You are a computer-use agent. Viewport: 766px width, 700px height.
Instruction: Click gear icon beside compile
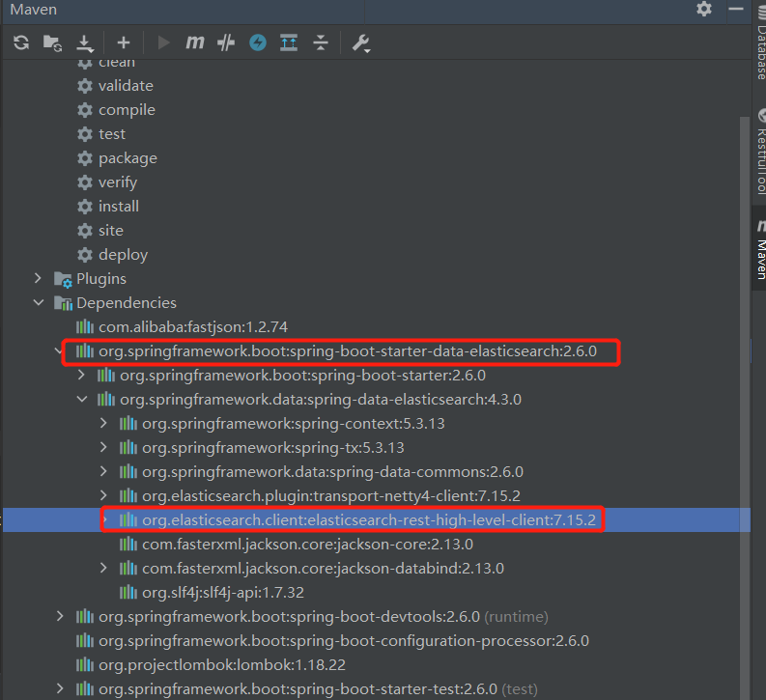point(85,110)
